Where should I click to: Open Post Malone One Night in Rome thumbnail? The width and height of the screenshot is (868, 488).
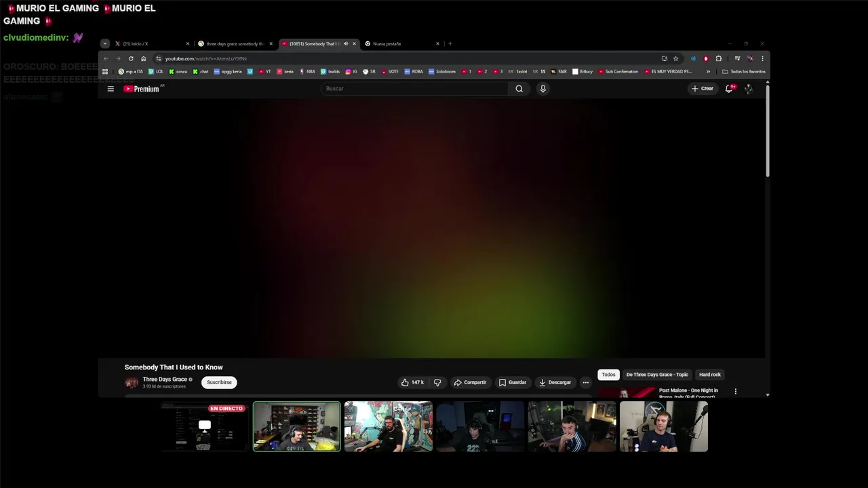[x=627, y=392]
